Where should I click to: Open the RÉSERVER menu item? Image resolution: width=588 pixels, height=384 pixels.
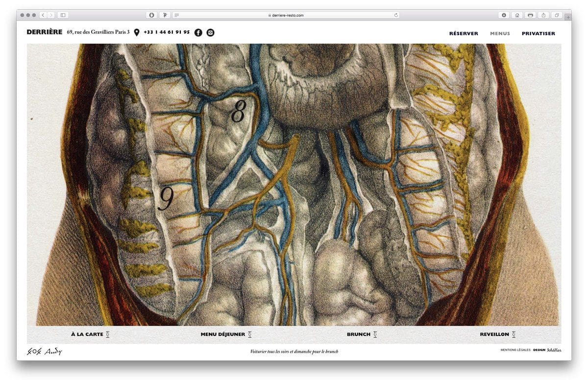click(x=464, y=33)
